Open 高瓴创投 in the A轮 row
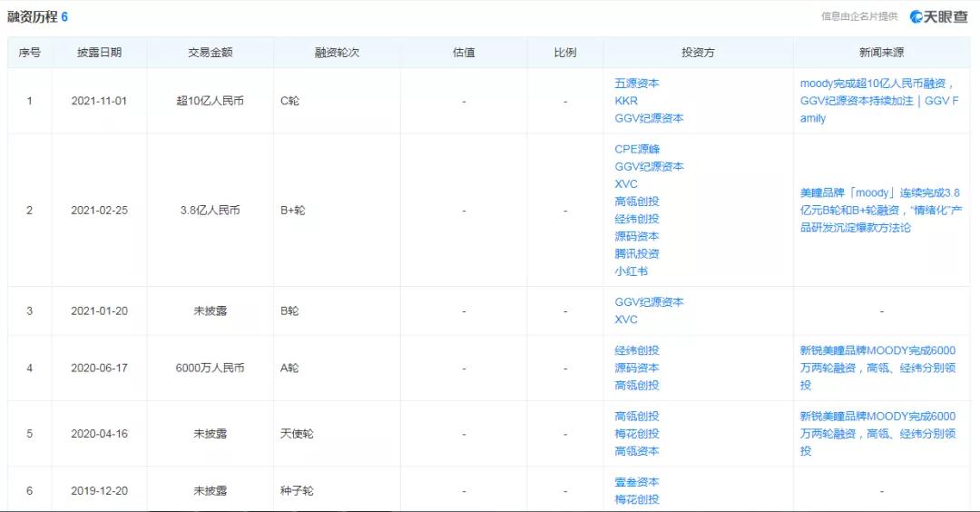 tap(636, 386)
